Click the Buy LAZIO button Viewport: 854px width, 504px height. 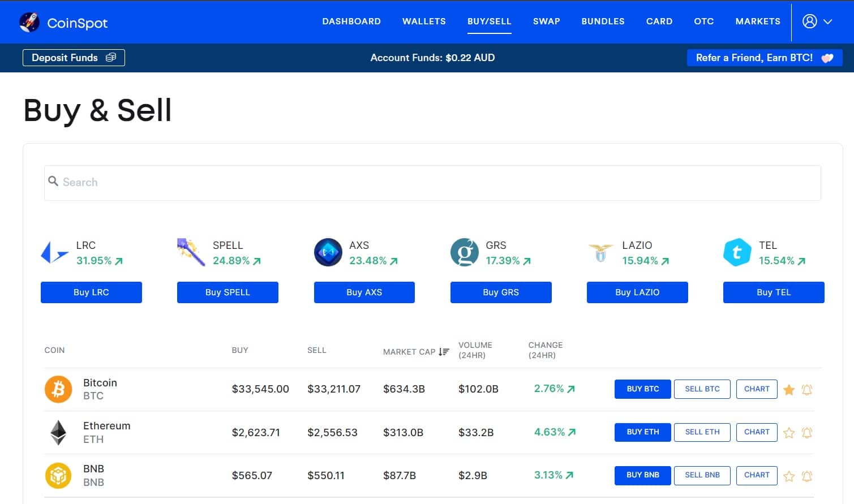point(637,292)
